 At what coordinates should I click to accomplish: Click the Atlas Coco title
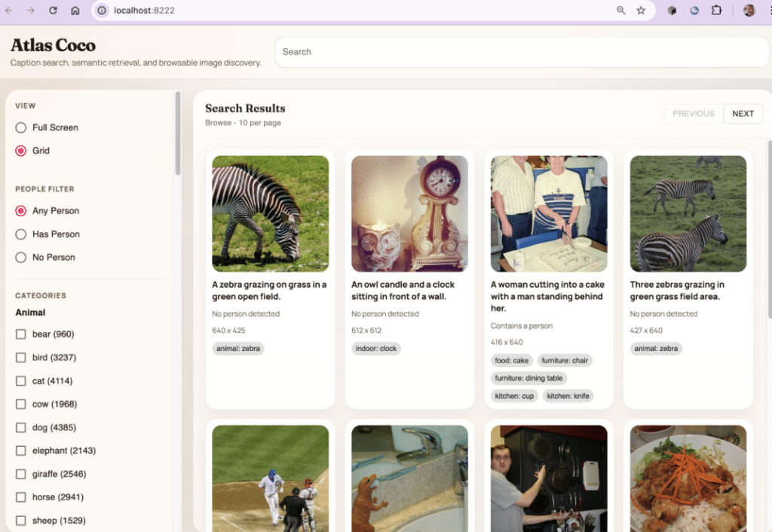(x=54, y=45)
